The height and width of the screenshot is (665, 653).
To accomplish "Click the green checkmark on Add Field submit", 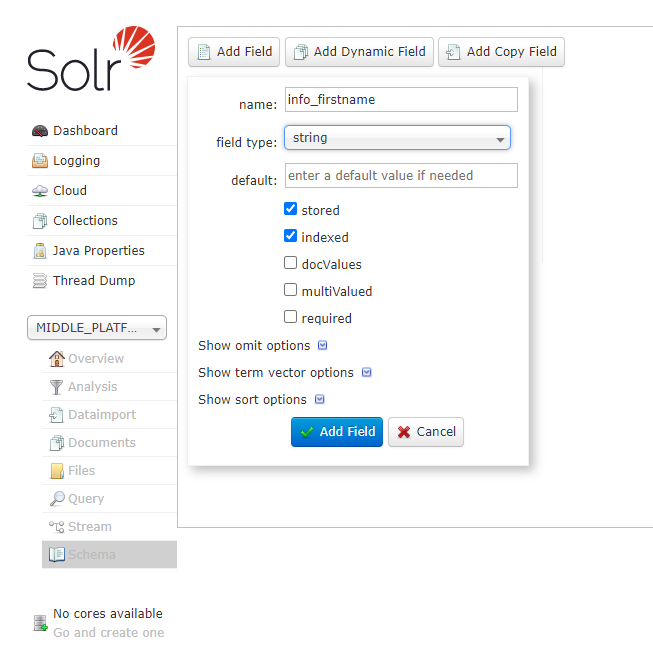I will (307, 432).
